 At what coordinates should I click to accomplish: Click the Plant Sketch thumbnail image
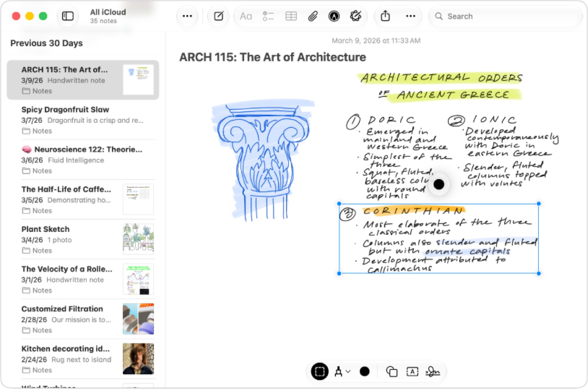[x=138, y=239]
